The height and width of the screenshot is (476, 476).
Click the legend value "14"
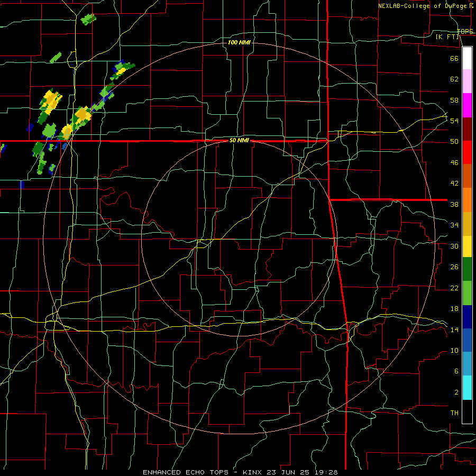point(454,329)
